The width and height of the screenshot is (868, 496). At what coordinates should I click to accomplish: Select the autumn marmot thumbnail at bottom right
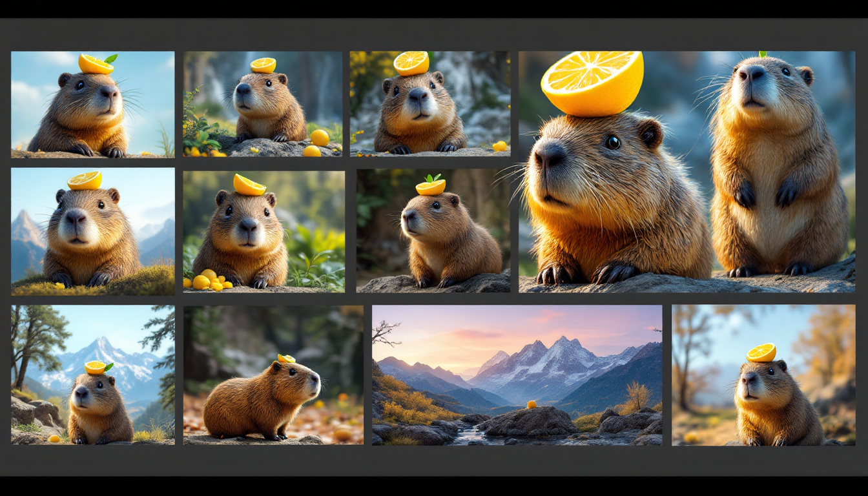click(763, 375)
